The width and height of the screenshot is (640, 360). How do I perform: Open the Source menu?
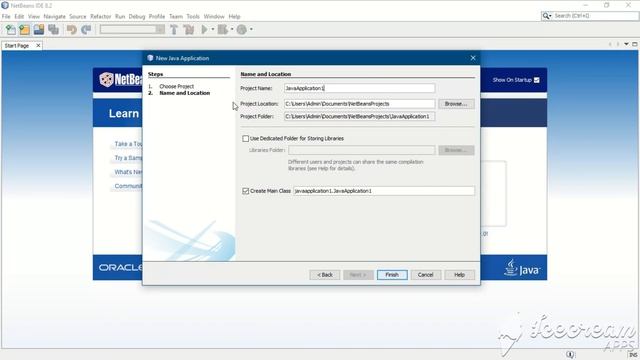pos(78,16)
